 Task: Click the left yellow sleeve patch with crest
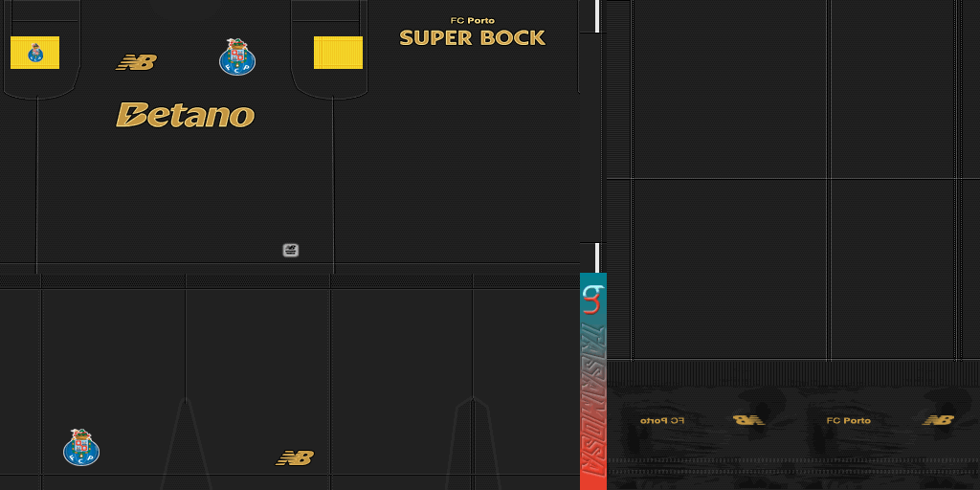35,53
